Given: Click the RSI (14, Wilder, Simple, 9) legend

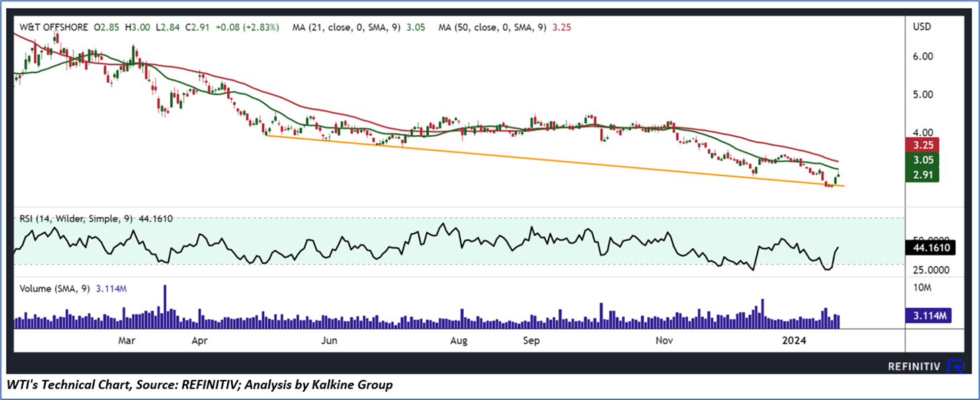Looking at the screenshot, I should point(75,218).
